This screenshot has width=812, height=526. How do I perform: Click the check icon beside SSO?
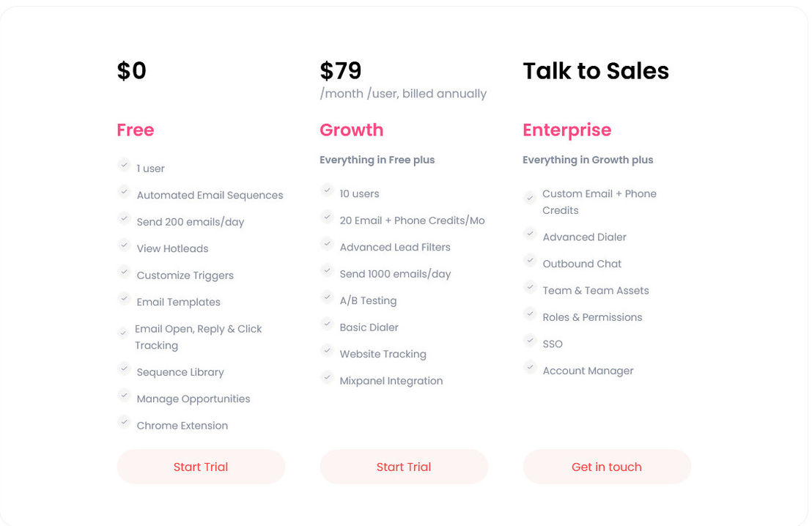tap(530, 341)
